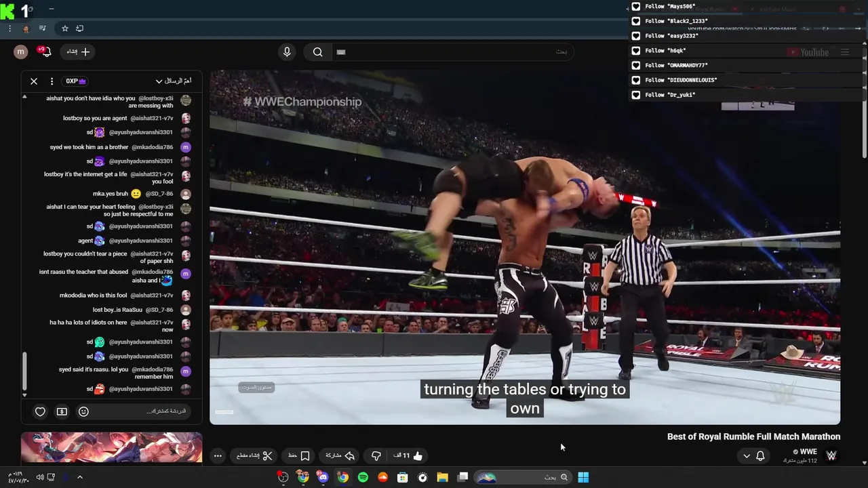Screen dimensions: 868x488
Task: Click the create (+) button
Action: tap(78, 52)
